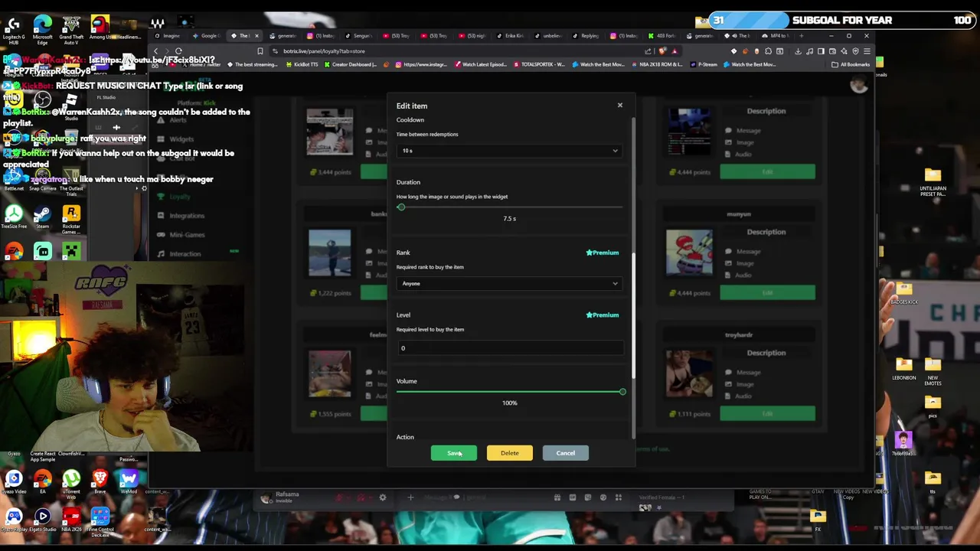Image resolution: width=980 pixels, height=551 pixels.
Task: Click the Brave shields icon in address bar
Action: [662, 51]
